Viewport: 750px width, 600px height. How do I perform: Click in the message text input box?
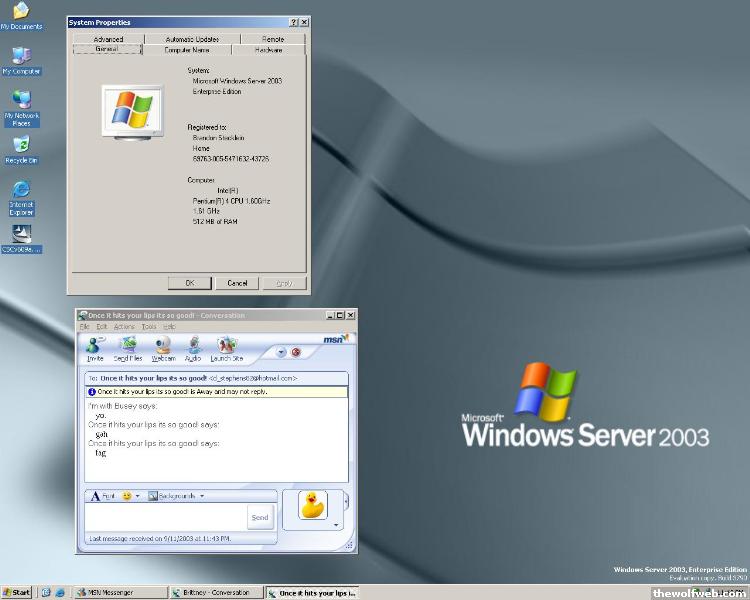point(165,517)
